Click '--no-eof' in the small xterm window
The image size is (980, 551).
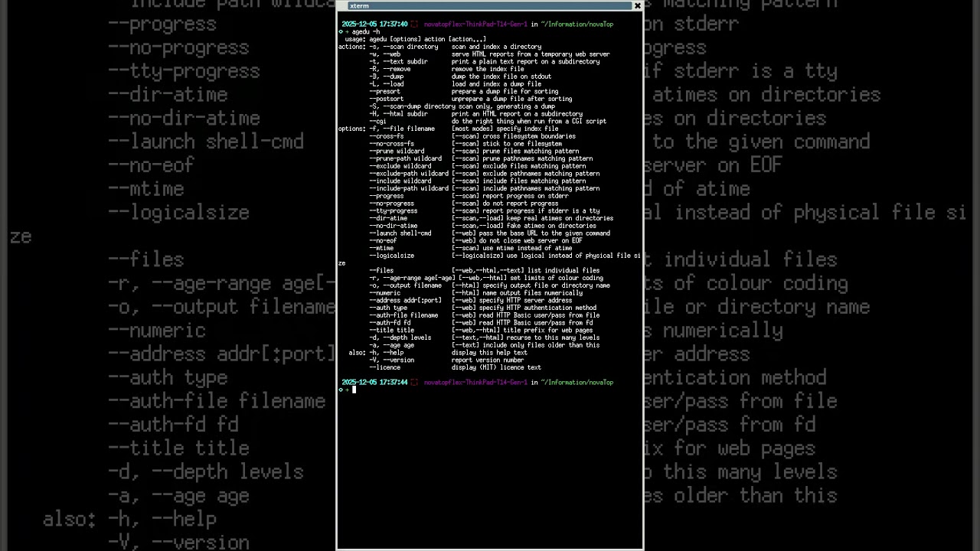tap(383, 240)
